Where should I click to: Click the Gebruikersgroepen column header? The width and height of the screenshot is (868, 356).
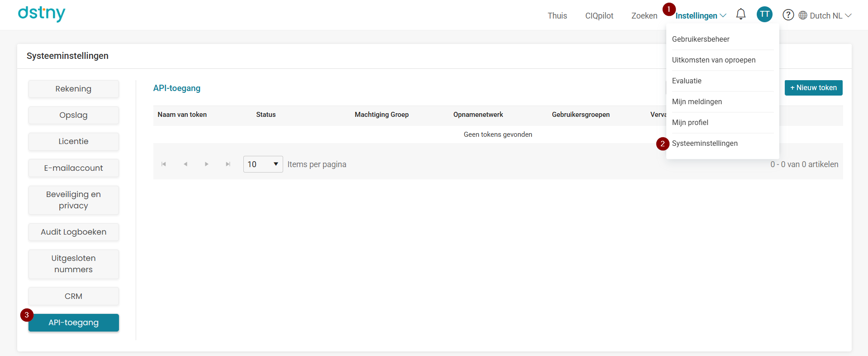tap(581, 115)
